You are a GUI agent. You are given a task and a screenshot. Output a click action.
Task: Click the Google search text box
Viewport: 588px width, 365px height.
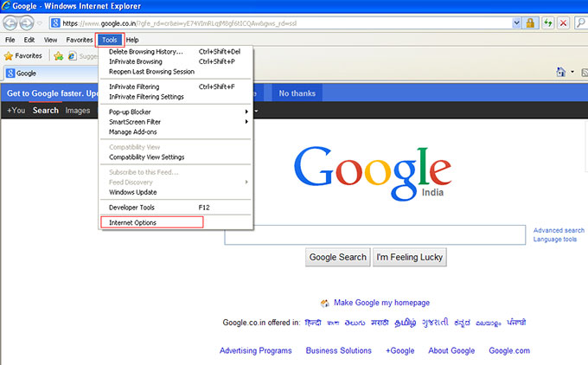point(375,235)
